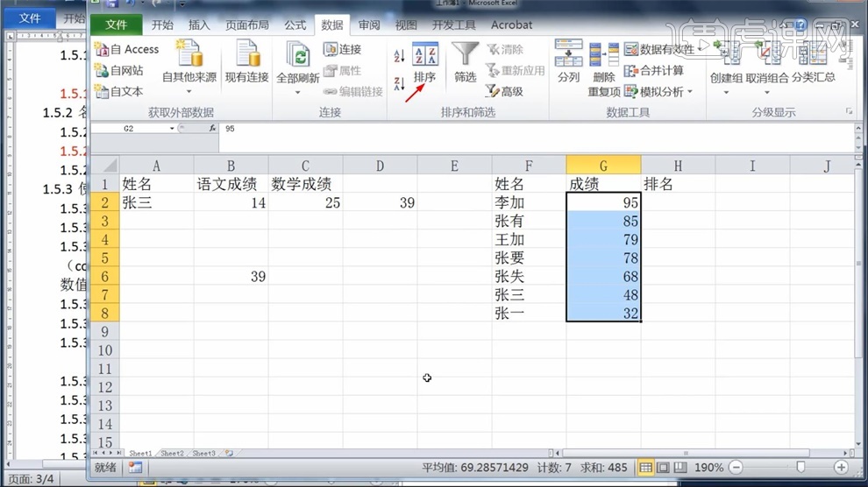Image resolution: width=868 pixels, height=487 pixels.
Task: Select row 9 header
Action: (104, 332)
